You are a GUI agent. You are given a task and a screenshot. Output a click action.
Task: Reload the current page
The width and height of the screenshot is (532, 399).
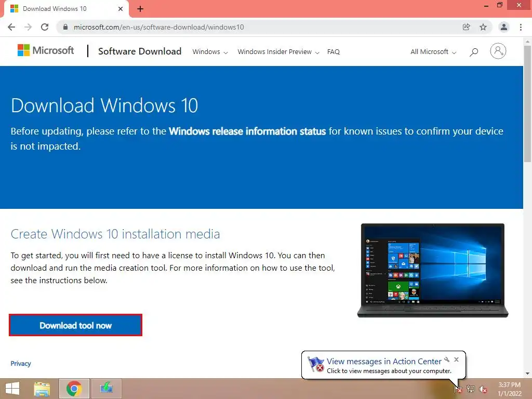45,27
